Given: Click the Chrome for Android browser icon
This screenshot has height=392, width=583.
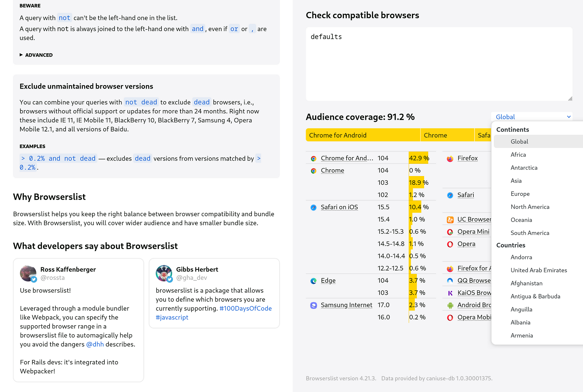Looking at the screenshot, I should coord(314,159).
